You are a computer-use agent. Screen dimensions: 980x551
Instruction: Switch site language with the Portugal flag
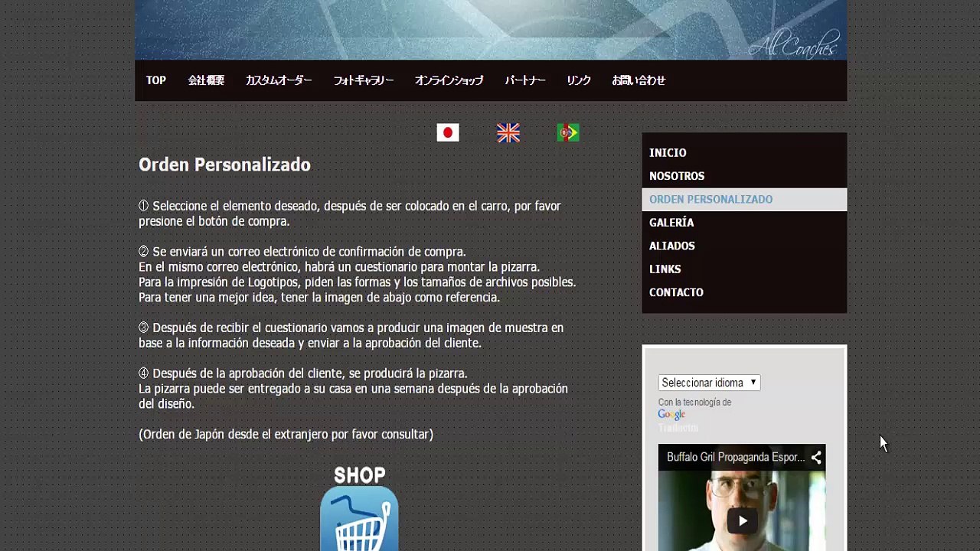568,132
